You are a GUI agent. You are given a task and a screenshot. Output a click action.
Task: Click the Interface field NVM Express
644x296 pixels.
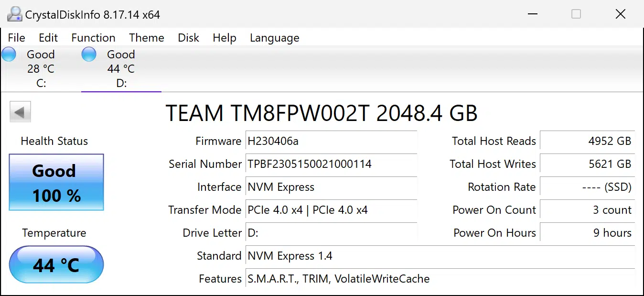pyautogui.click(x=331, y=187)
